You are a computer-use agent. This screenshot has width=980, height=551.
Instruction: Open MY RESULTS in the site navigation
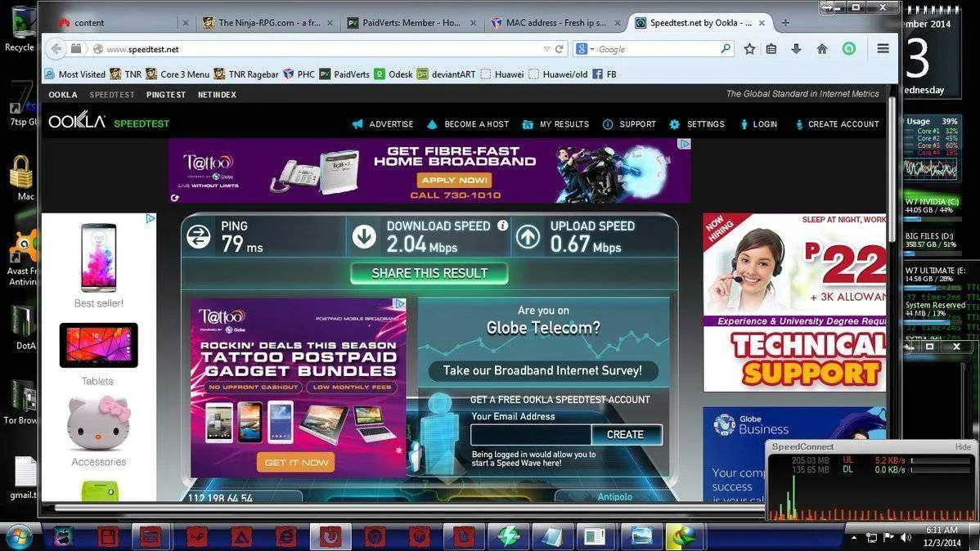(555, 124)
